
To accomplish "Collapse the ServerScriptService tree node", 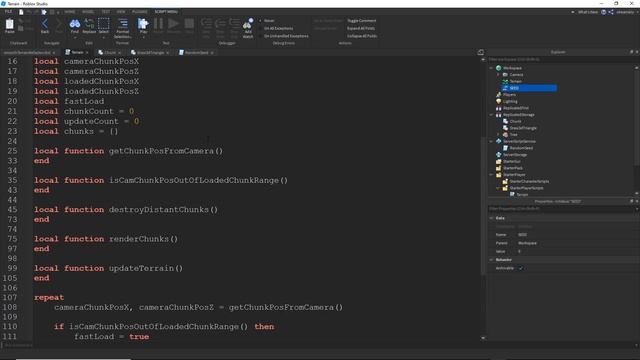I will (x=491, y=141).
